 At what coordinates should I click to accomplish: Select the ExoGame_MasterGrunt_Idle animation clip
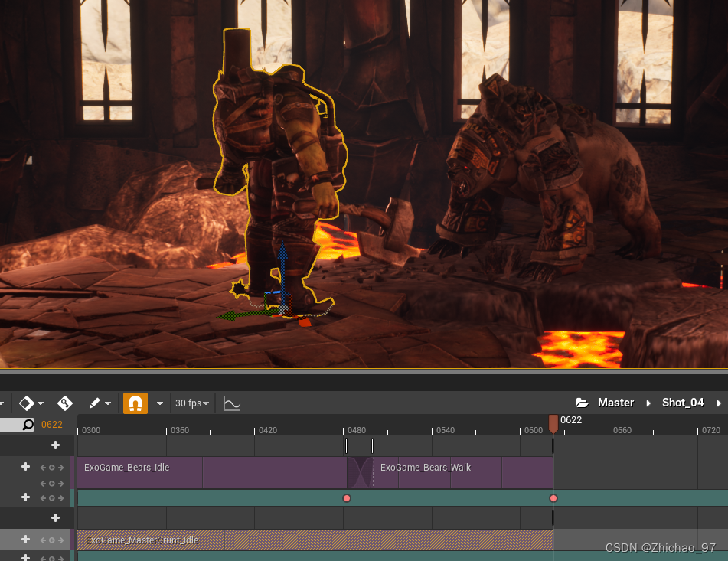(x=315, y=540)
